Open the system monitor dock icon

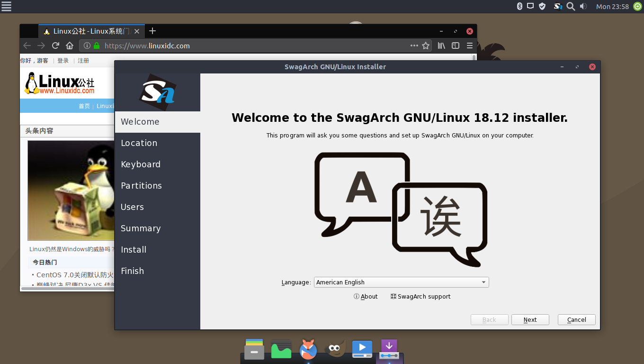(x=281, y=349)
